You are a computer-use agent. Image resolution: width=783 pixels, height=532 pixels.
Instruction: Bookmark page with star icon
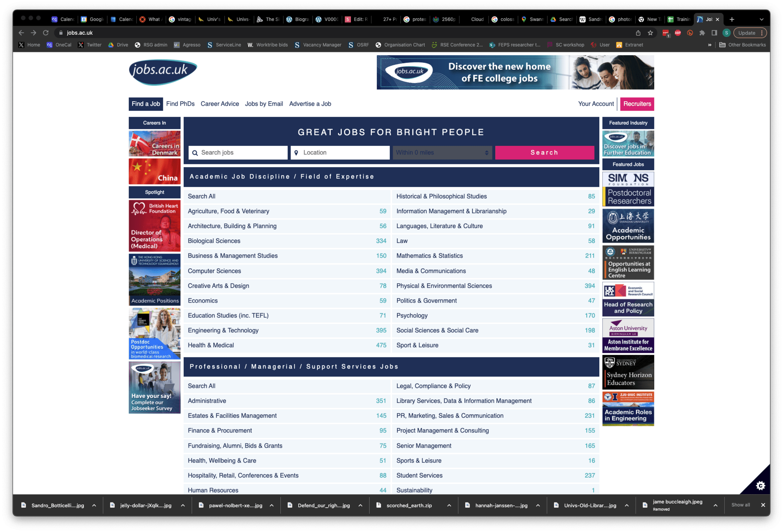(651, 33)
